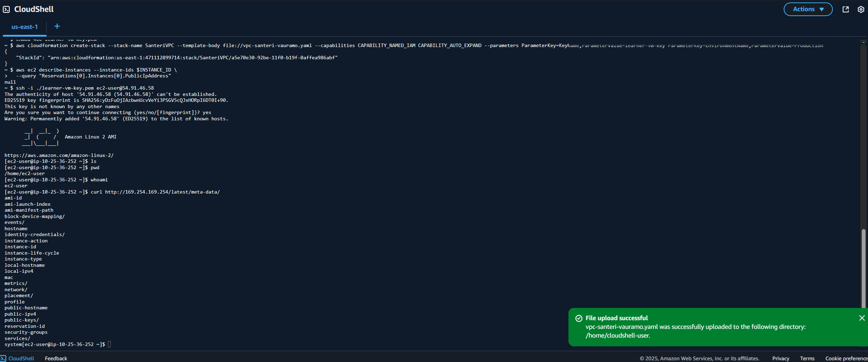Open the settings gear preferences
868x362 pixels.
pyautogui.click(x=861, y=9)
